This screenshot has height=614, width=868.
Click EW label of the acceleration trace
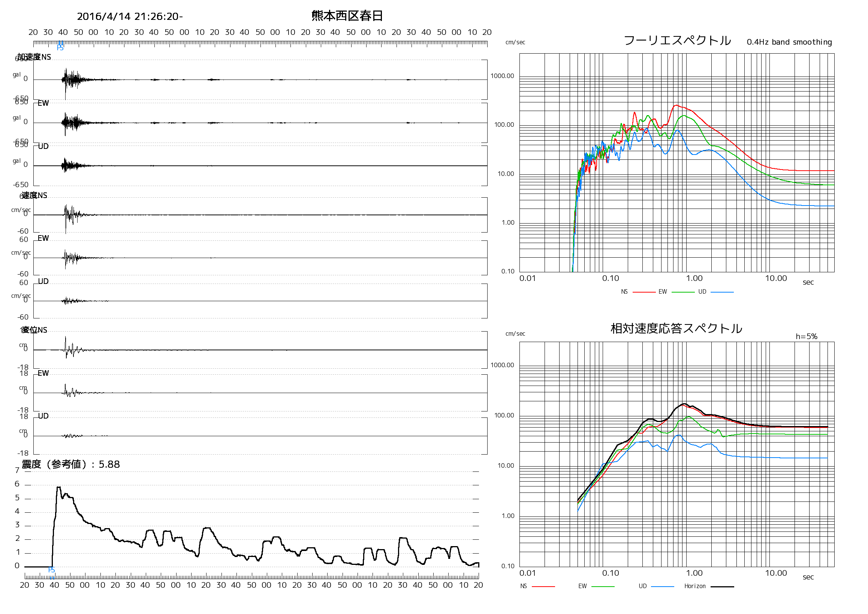click(x=43, y=103)
